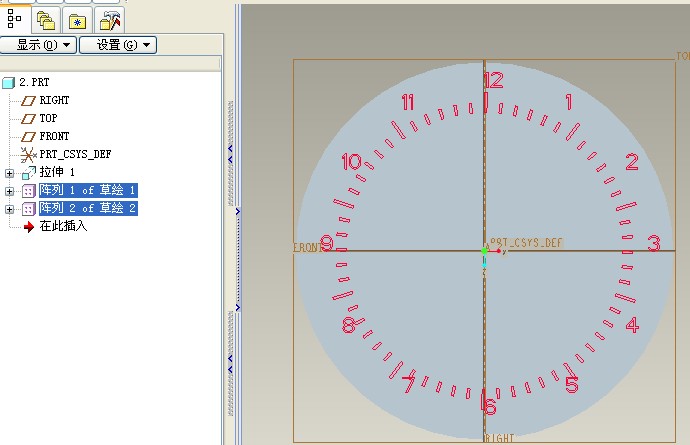The width and height of the screenshot is (690, 445).
Task: Click the 在此插入 insert-here marker
Action: pyautogui.click(x=63, y=226)
